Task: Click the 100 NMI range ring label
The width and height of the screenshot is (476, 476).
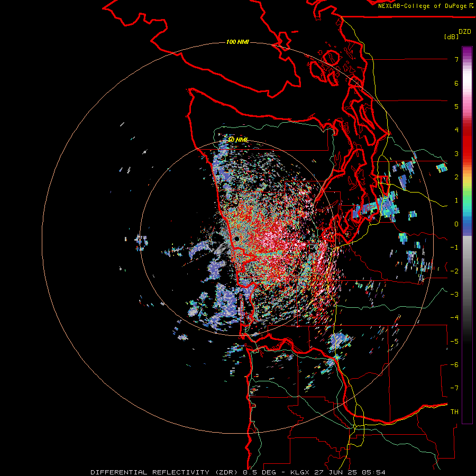Action: pyautogui.click(x=237, y=42)
